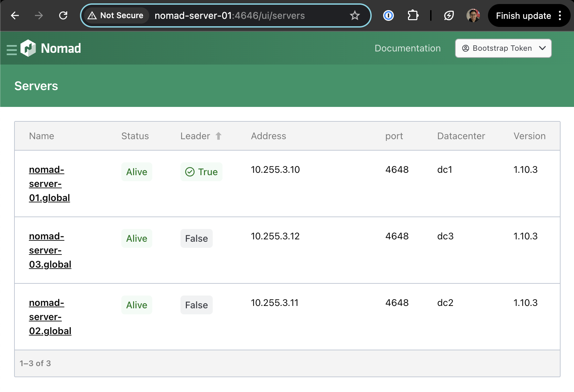
Task: Click the Not Secure warning badge
Action: 116,15
